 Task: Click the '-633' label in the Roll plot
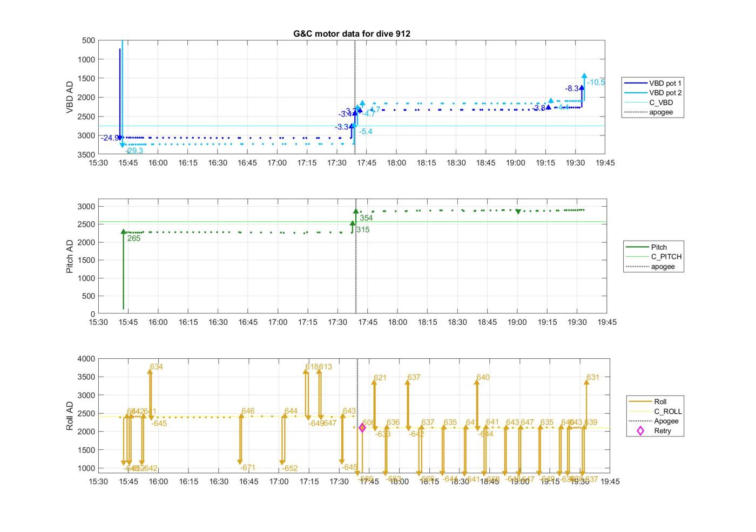pyautogui.click(x=383, y=434)
